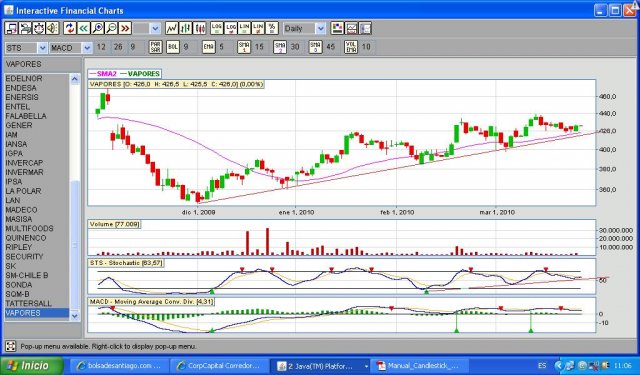The width and height of the screenshot is (640, 375).
Task: Open the STS indicator dropdown
Action: click(26, 48)
